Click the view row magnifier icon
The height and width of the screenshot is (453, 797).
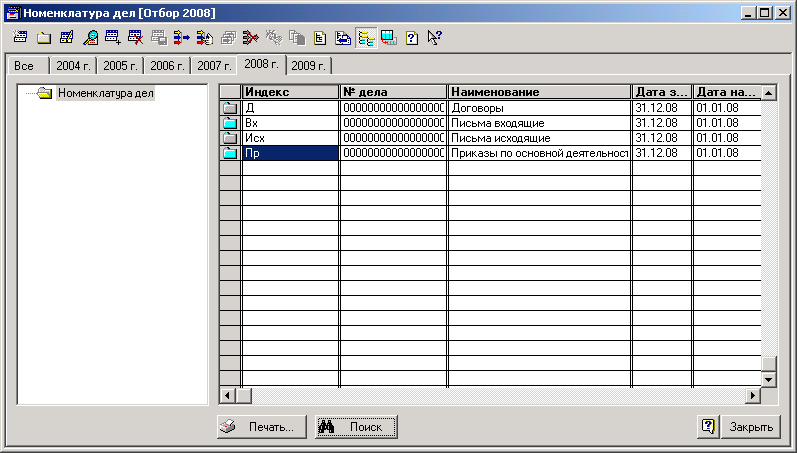(x=90, y=38)
